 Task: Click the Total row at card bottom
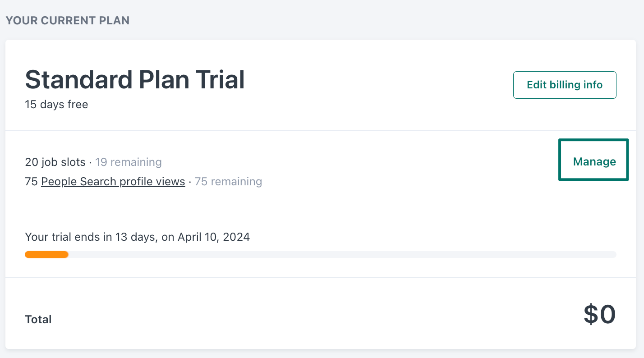point(316,316)
